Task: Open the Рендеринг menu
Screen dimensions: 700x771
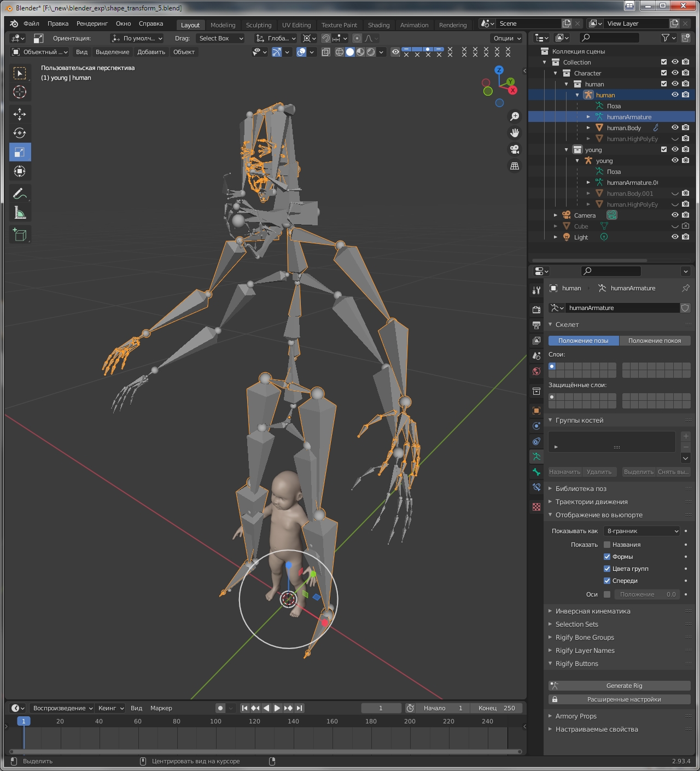Action: pos(92,24)
